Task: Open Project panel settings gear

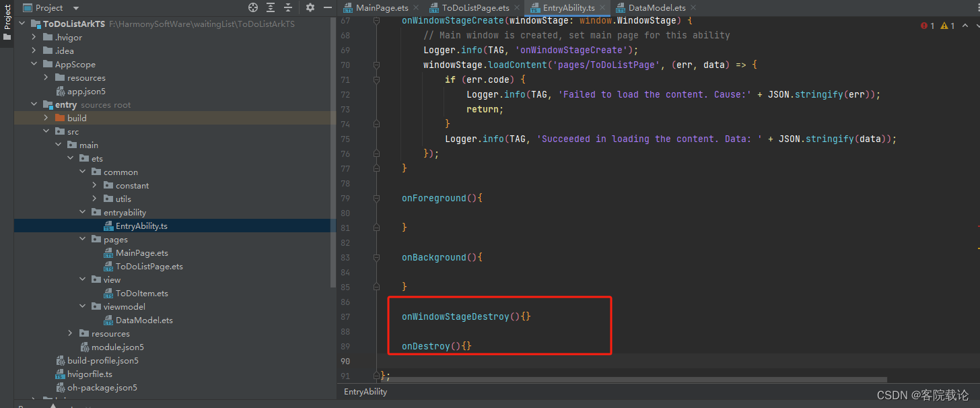Action: pos(310,7)
